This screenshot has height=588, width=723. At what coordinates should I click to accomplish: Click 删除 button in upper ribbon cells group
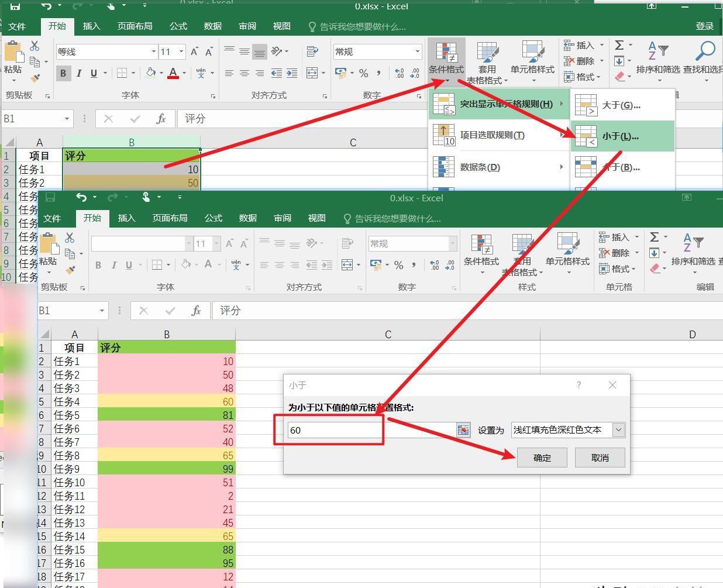583,61
